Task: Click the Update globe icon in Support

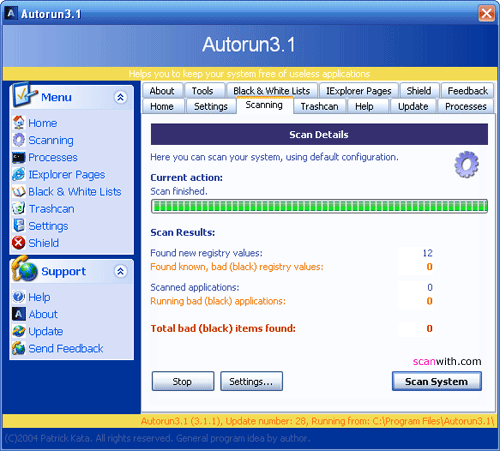Action: (x=19, y=331)
